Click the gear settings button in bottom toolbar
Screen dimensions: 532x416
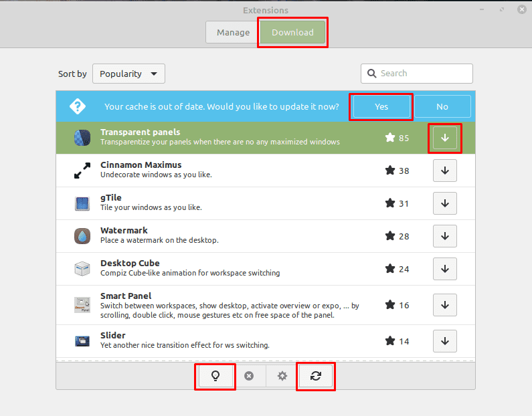pyautogui.click(x=282, y=376)
